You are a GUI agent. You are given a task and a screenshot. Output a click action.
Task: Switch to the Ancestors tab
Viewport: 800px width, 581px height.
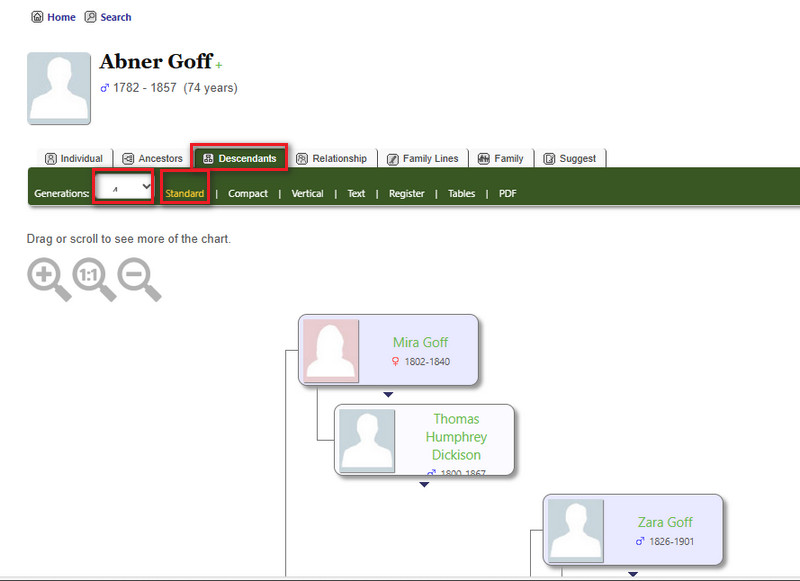pos(153,158)
